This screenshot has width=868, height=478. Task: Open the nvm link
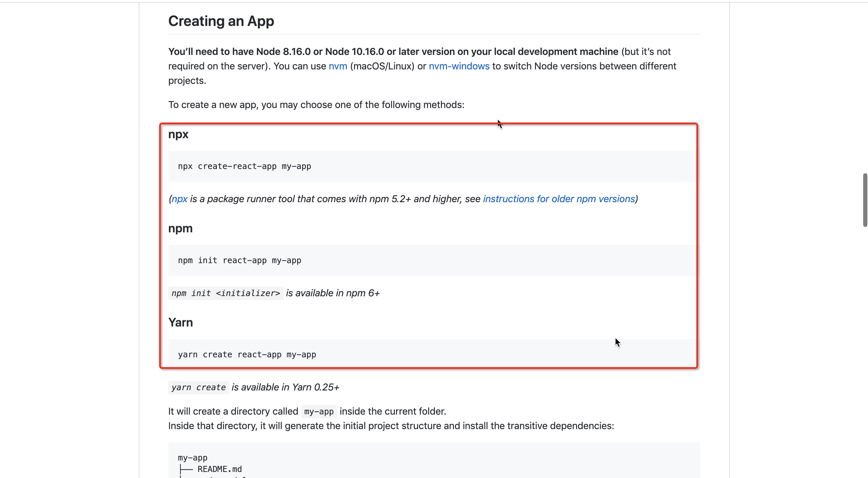337,66
